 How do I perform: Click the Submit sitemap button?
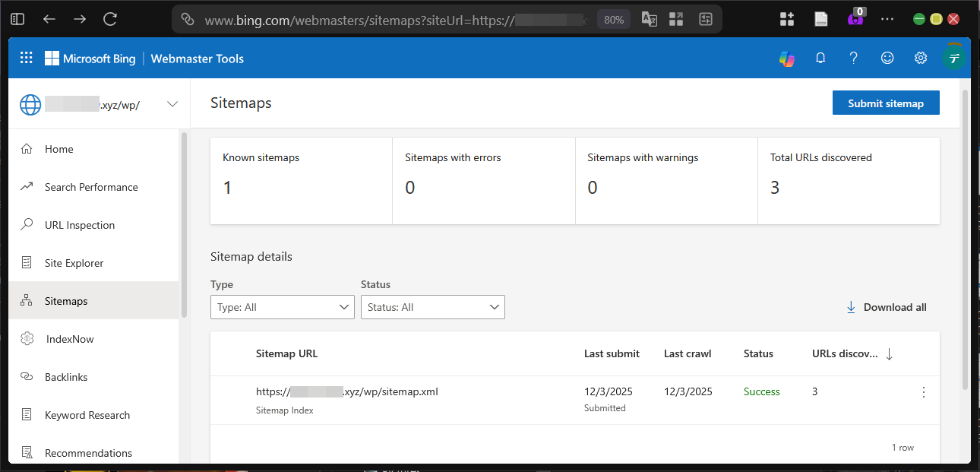886,103
